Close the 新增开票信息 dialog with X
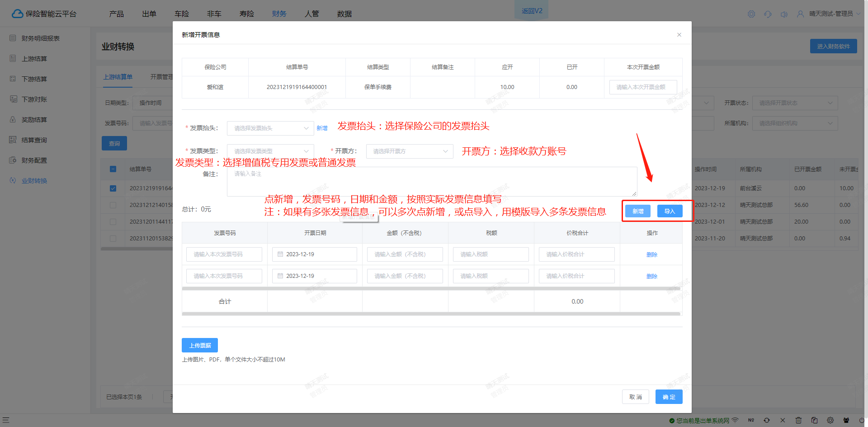Image resolution: width=868 pixels, height=427 pixels. (x=679, y=35)
